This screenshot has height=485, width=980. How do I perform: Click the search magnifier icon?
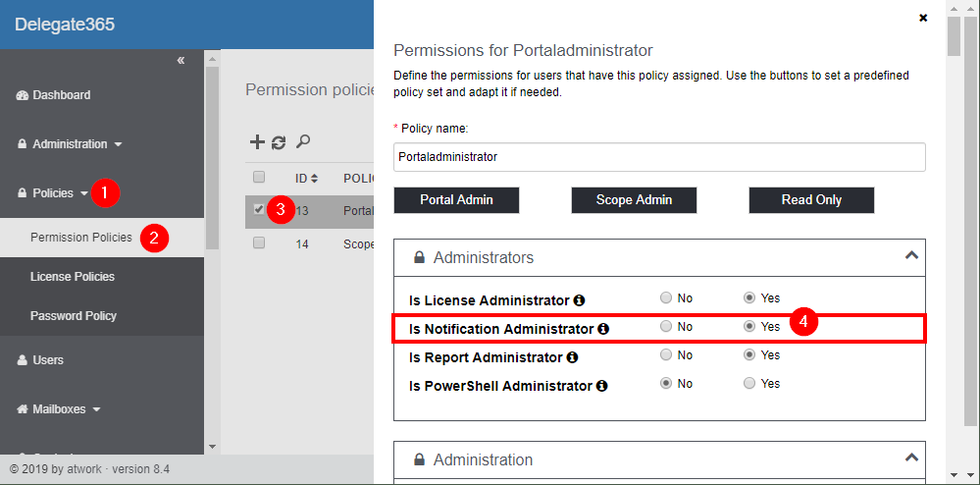303,142
